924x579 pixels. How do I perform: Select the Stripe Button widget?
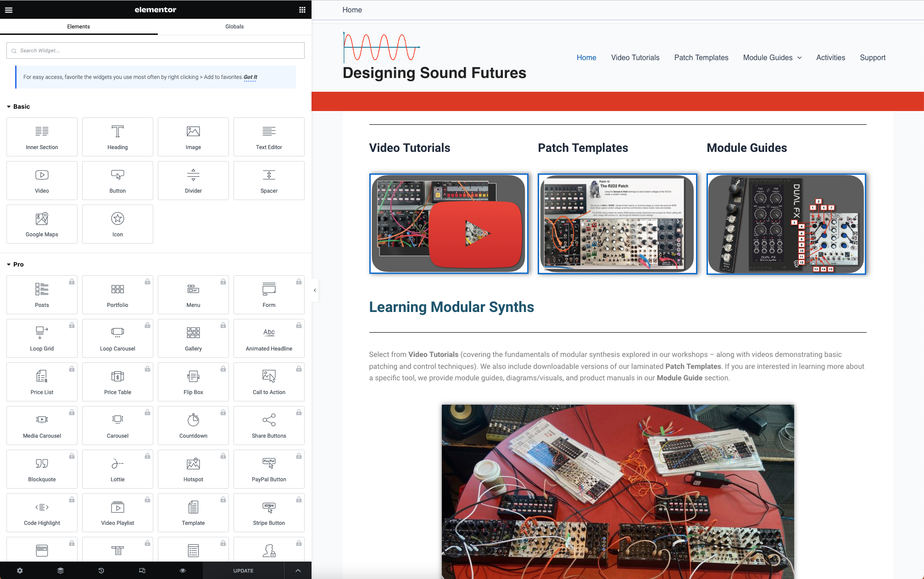click(269, 512)
